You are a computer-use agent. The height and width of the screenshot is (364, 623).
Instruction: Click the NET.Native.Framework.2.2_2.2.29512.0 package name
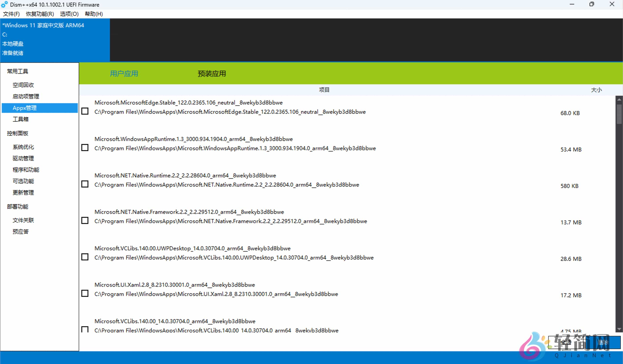[189, 212]
